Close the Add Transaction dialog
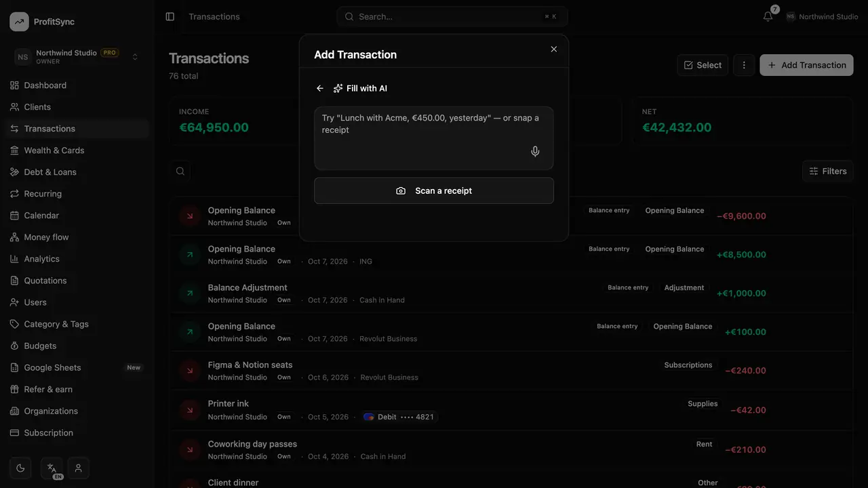The height and width of the screenshot is (488, 868). [554, 49]
